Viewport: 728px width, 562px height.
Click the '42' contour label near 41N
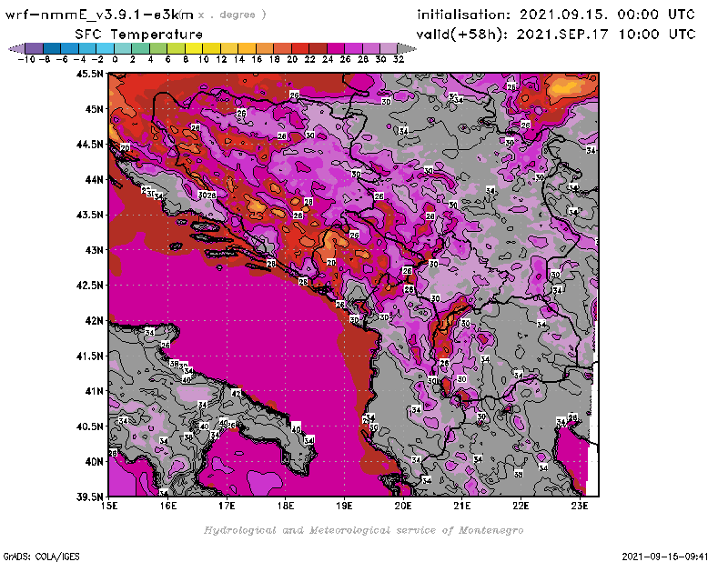click(x=236, y=393)
